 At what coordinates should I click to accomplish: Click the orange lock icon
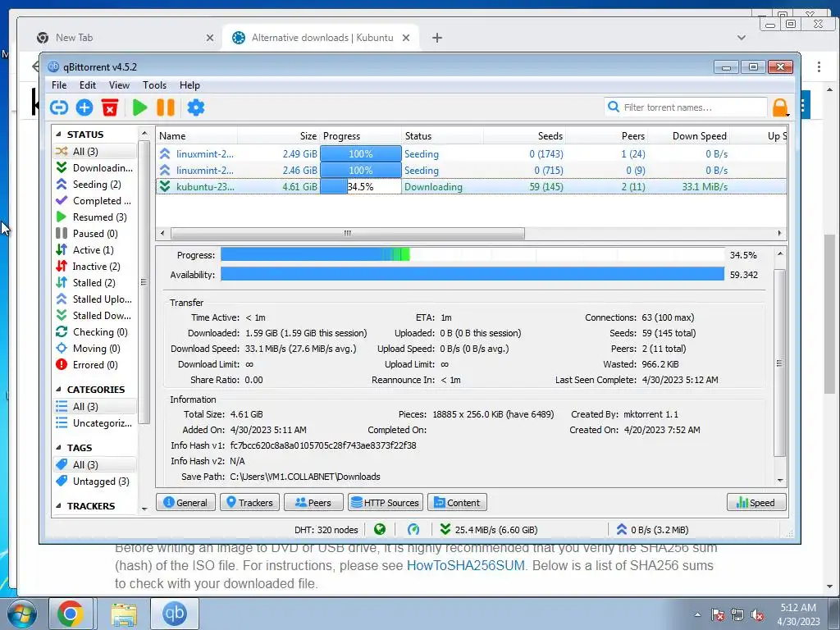coord(781,107)
